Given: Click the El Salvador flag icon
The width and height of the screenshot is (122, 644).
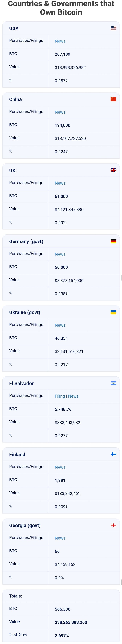Looking at the screenshot, I should coord(113,383).
